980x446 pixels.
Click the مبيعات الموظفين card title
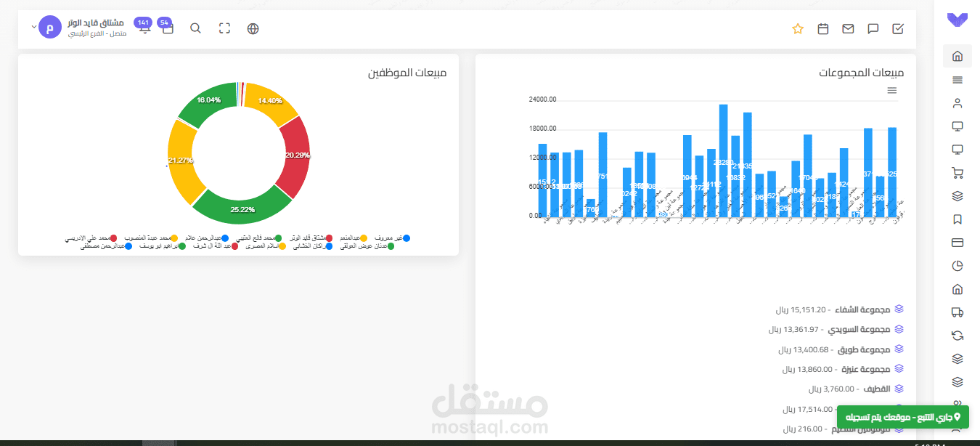407,73
